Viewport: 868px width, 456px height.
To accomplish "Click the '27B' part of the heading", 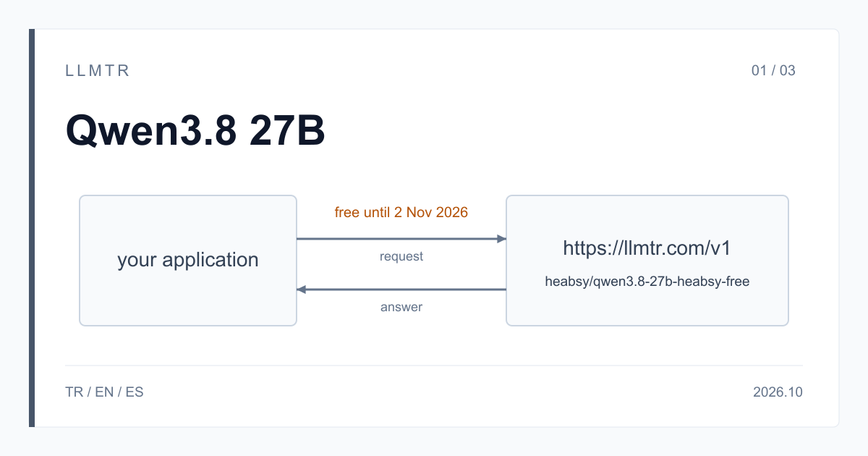I will (x=288, y=132).
